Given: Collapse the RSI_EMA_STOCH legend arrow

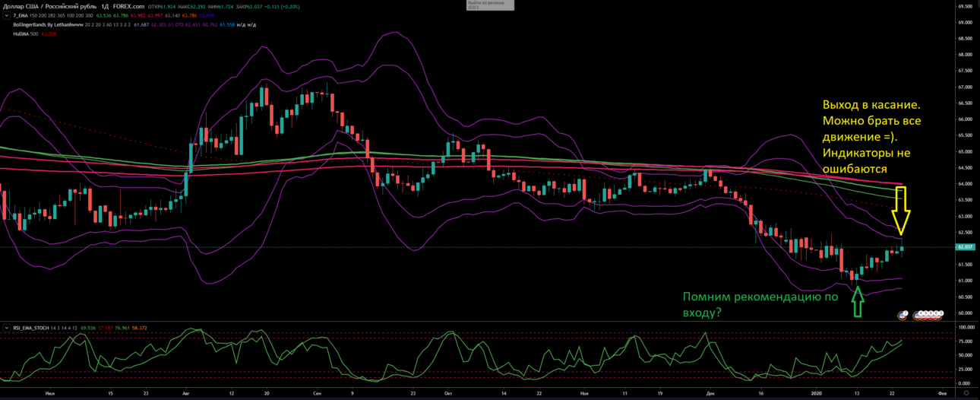Looking at the screenshot, I should 7,328.
